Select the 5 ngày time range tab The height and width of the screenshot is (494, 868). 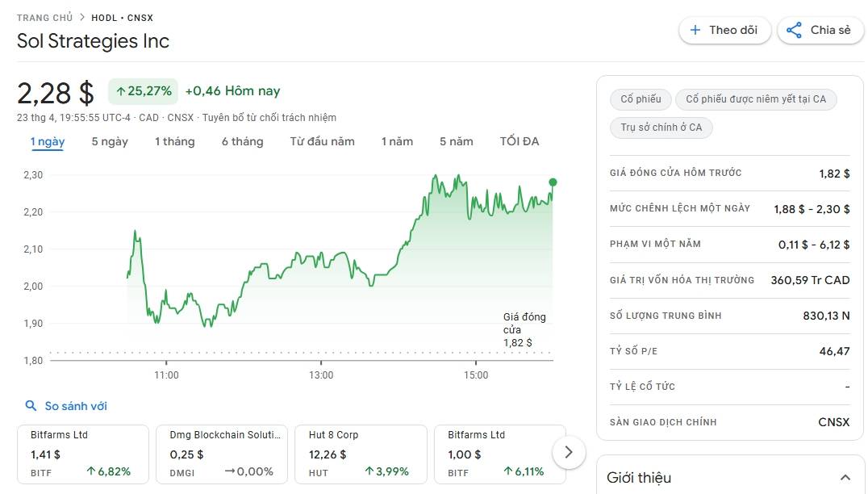coord(110,142)
